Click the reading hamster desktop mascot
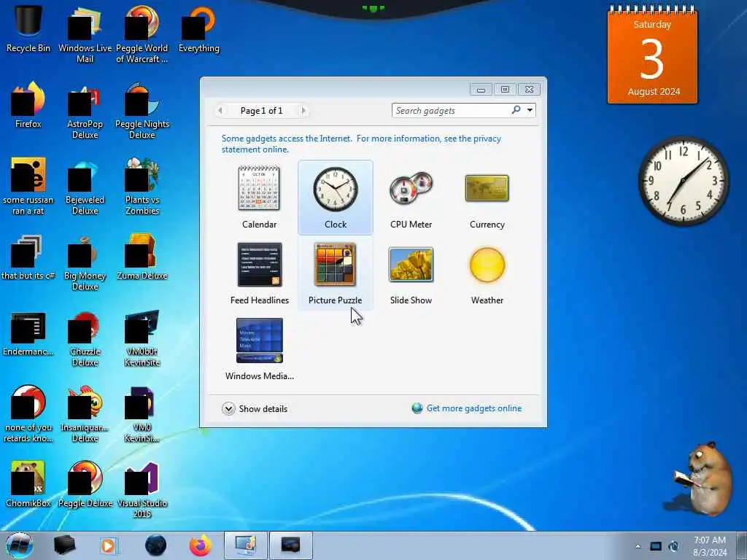Image resolution: width=747 pixels, height=560 pixels. pyautogui.click(x=704, y=478)
